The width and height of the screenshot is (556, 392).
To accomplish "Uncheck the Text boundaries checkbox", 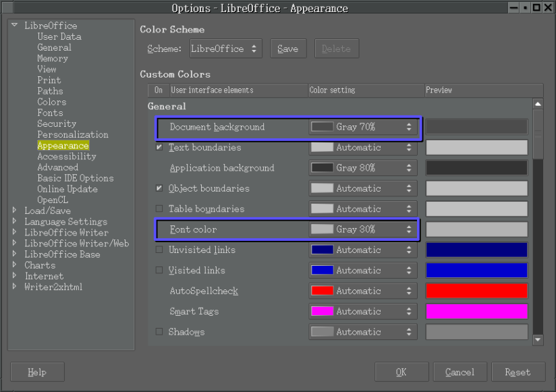I will (x=159, y=147).
